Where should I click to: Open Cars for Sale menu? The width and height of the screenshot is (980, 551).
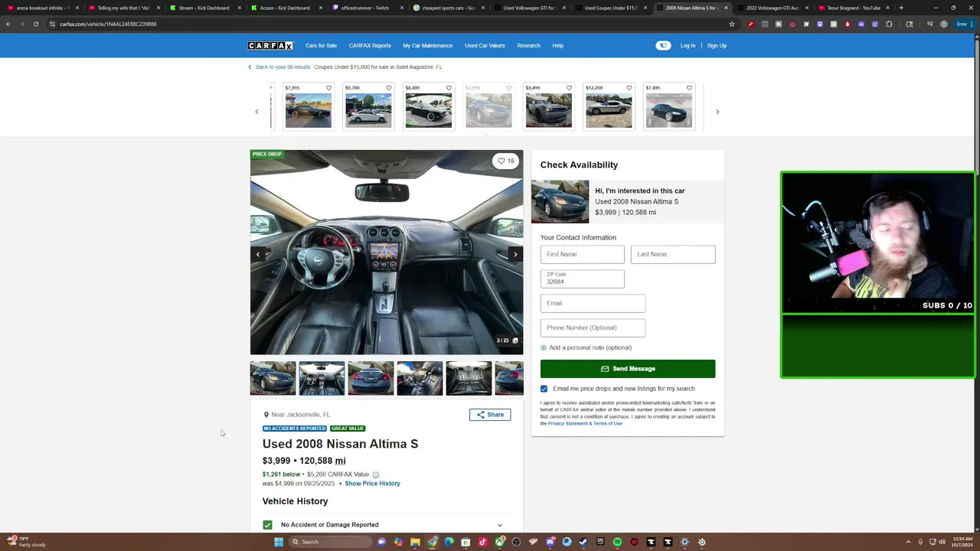(x=321, y=45)
